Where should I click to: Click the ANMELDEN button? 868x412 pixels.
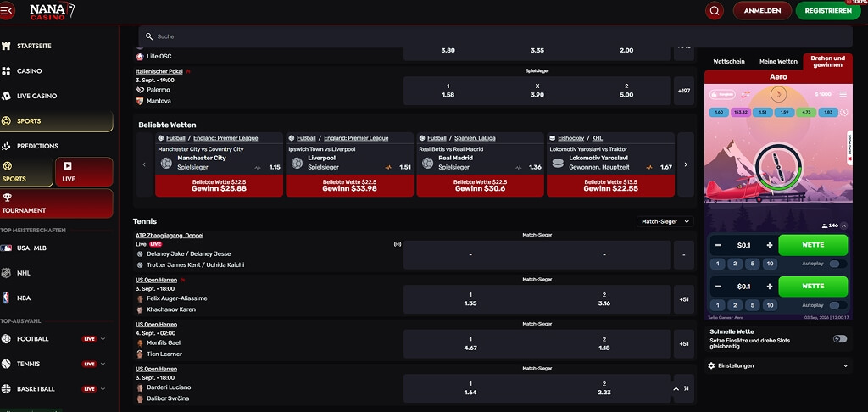(762, 10)
